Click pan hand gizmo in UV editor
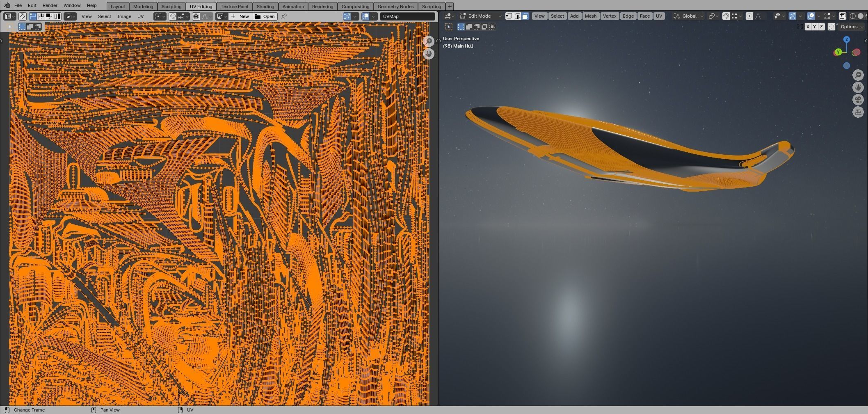The height and width of the screenshot is (414, 868). point(429,54)
